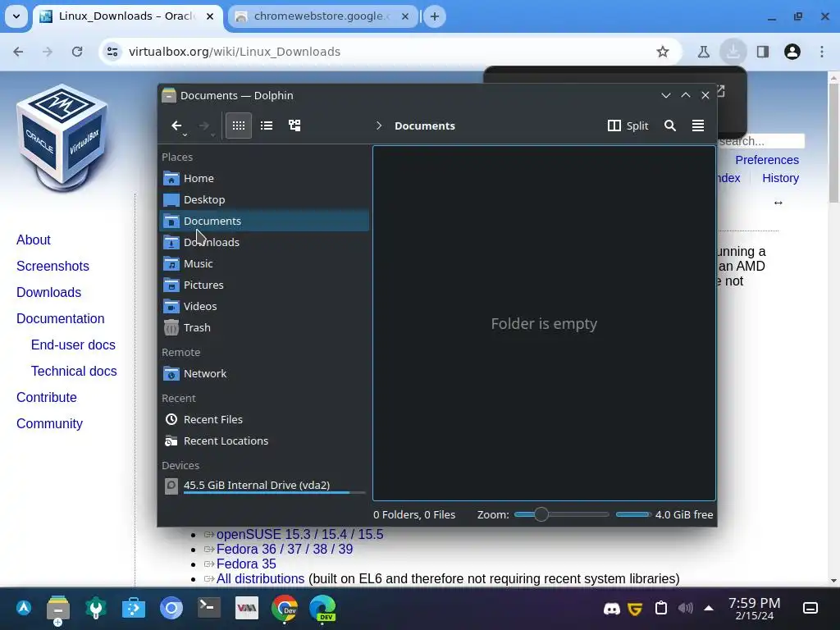840x630 pixels.
Task: Click the free space bar indicator
Action: (633, 514)
